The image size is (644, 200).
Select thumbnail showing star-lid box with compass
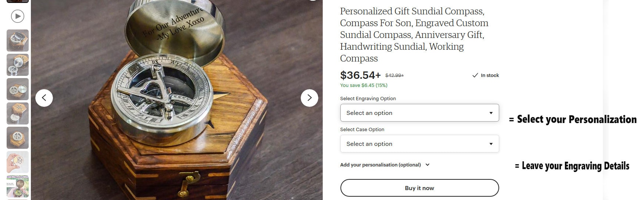pos(18,65)
